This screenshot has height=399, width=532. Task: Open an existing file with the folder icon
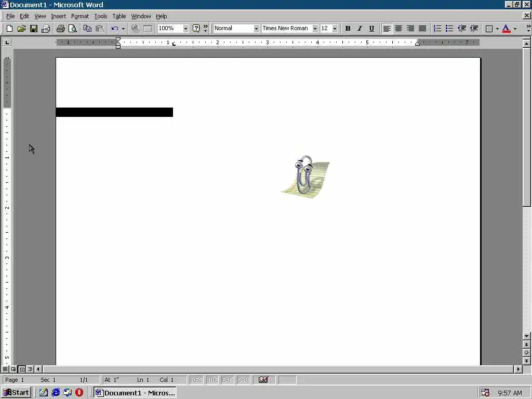coord(21,29)
